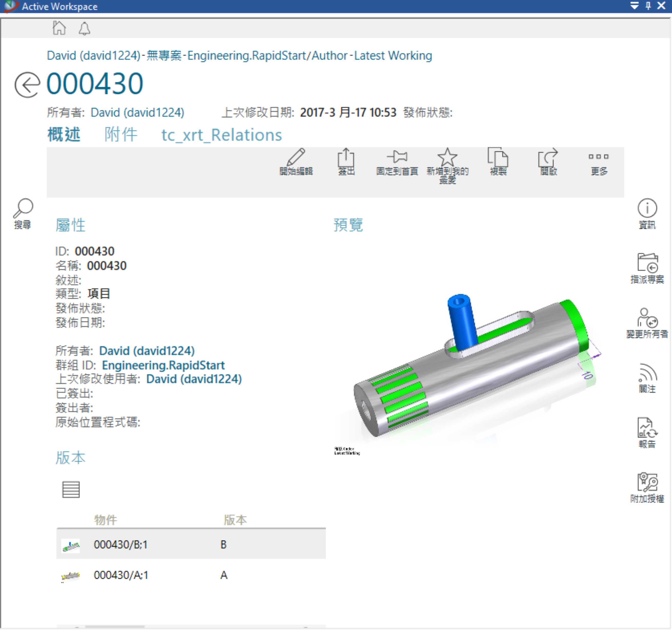The height and width of the screenshot is (630, 672).
Task: Sort by the Revision (版本) column header
Action: [x=235, y=520]
